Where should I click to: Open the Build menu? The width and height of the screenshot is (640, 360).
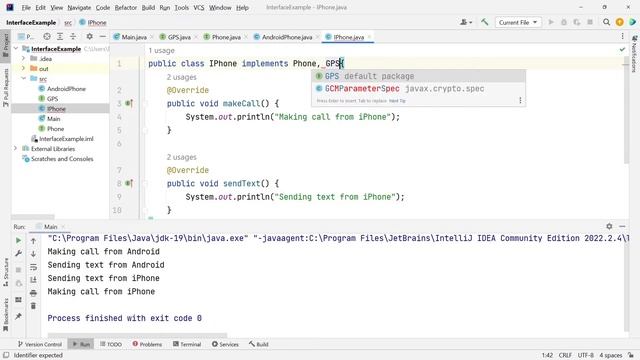pyautogui.click(x=148, y=7)
